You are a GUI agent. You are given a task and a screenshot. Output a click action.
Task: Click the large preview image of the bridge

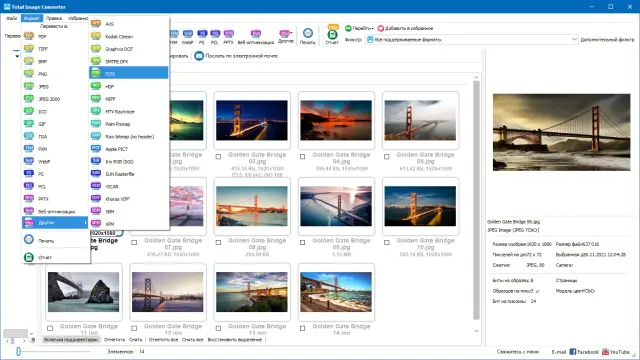(561, 132)
